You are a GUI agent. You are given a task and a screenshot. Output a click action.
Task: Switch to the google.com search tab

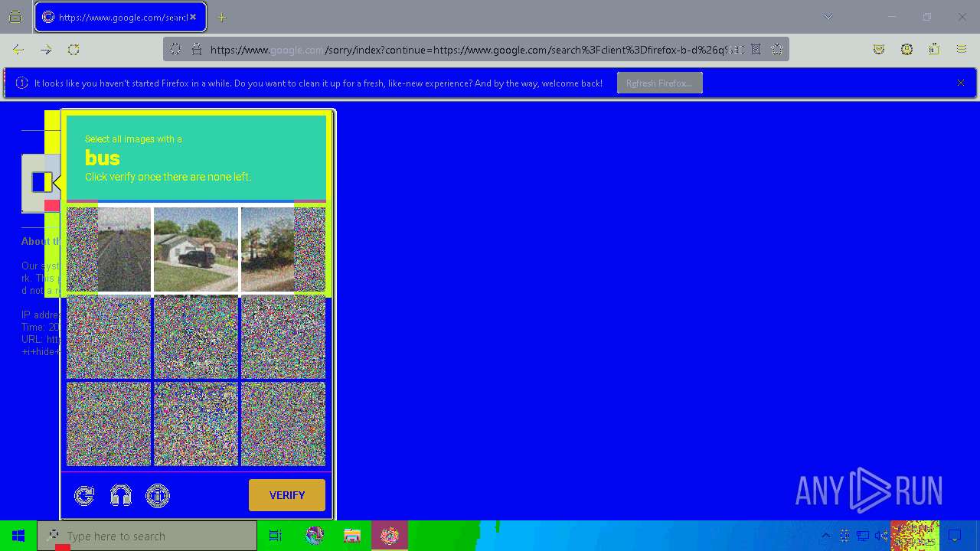coord(120,17)
